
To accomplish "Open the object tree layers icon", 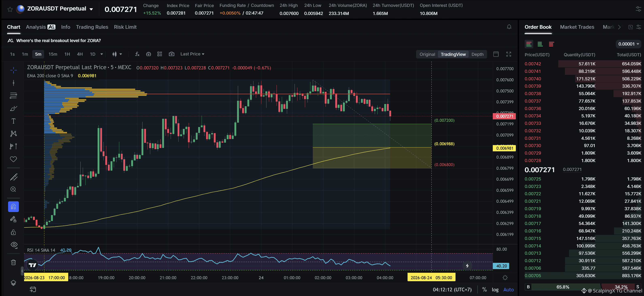I will tap(14, 283).
